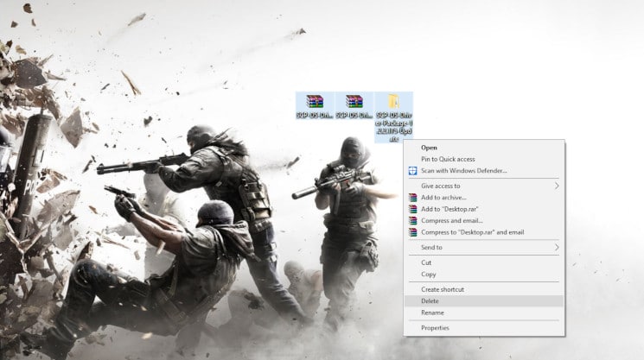Screen dimensions: 644x360
Task: Select Create shortcut
Action: point(484,289)
